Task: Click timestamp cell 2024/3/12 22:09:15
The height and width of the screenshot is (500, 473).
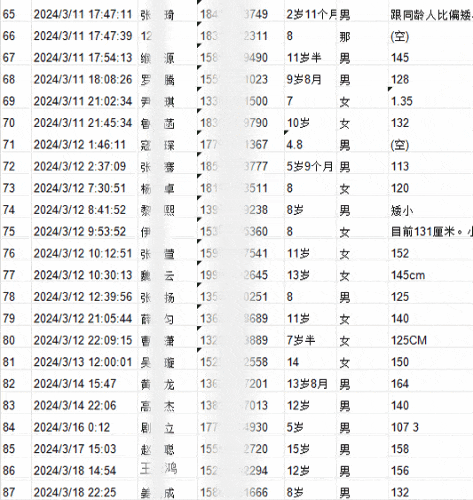Action: [x=84, y=340]
